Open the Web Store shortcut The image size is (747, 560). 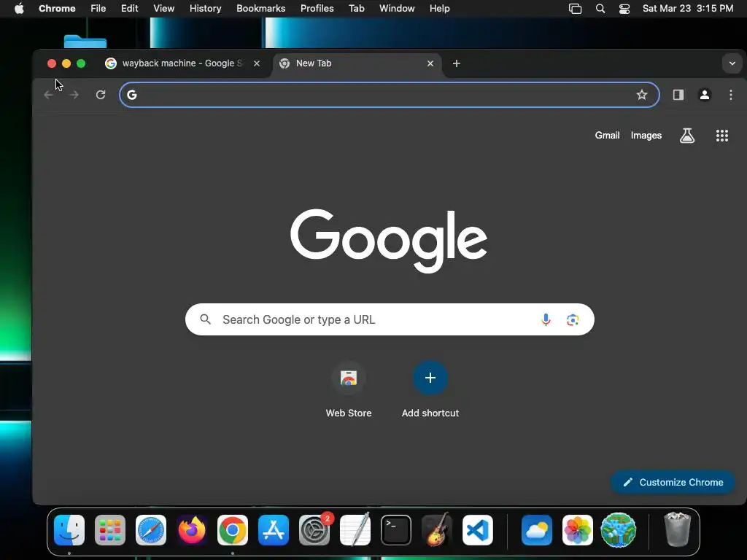click(x=349, y=389)
